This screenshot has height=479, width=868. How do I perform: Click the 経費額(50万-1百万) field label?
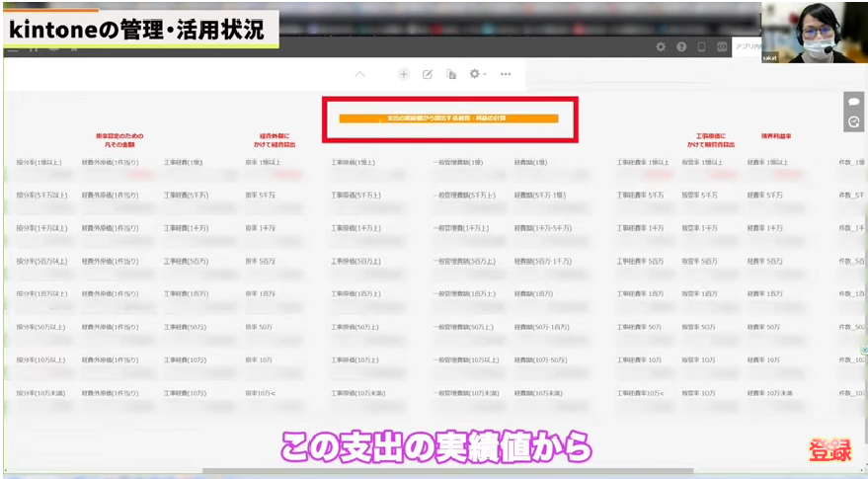point(541,327)
